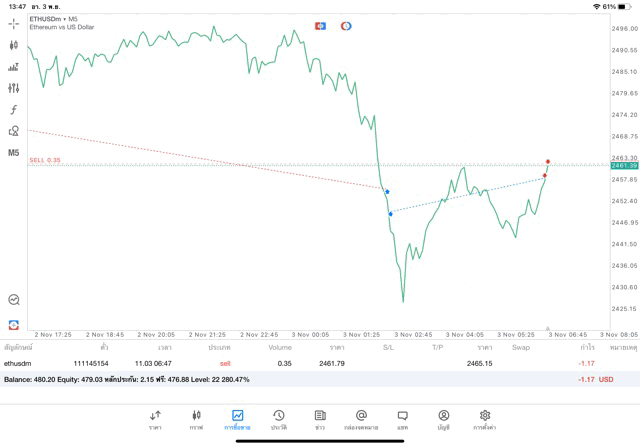Tap the blue-red trade icon in sidebar
The image size is (640, 447).
(x=14, y=324)
